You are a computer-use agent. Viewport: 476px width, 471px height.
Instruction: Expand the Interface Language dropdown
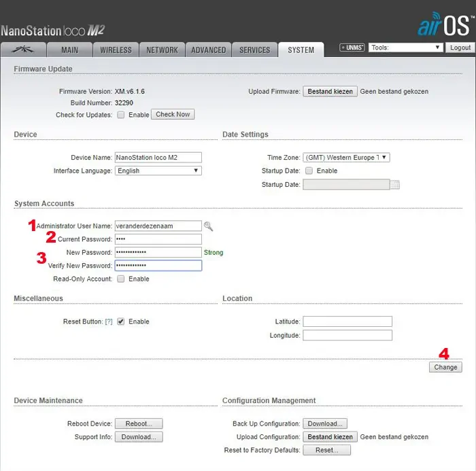158,171
